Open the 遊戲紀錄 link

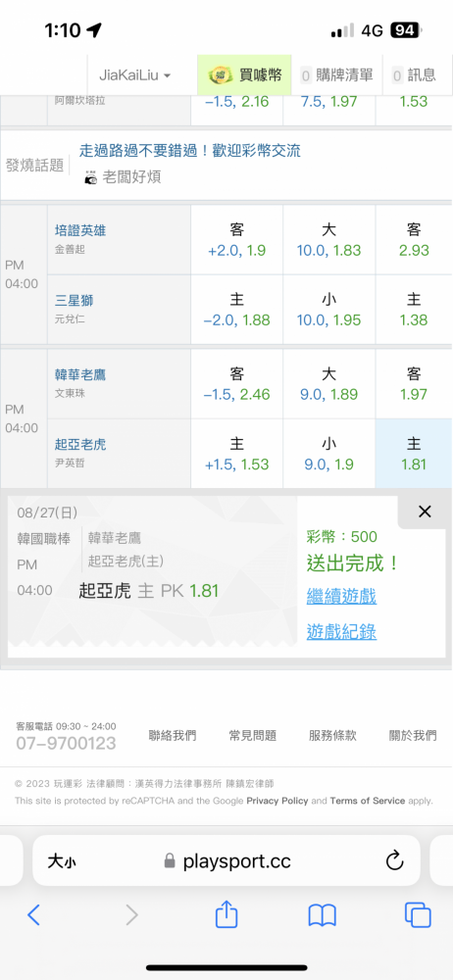(x=341, y=632)
